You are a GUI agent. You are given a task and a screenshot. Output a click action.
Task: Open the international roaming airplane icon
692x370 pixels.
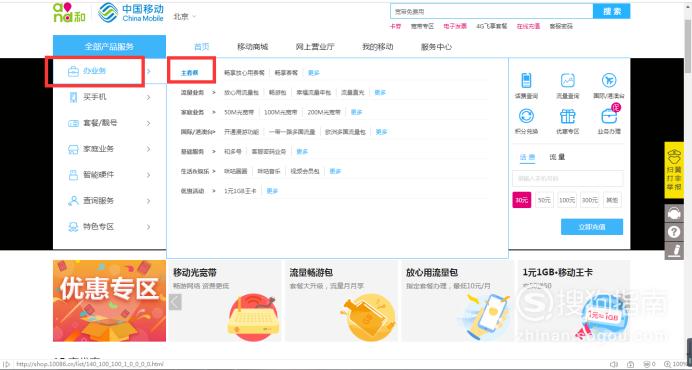[609, 81]
